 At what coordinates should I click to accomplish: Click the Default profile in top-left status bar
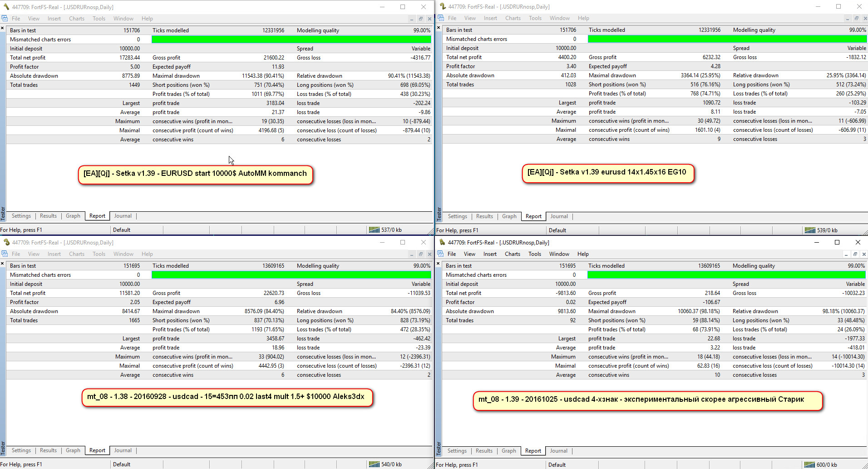coord(122,230)
